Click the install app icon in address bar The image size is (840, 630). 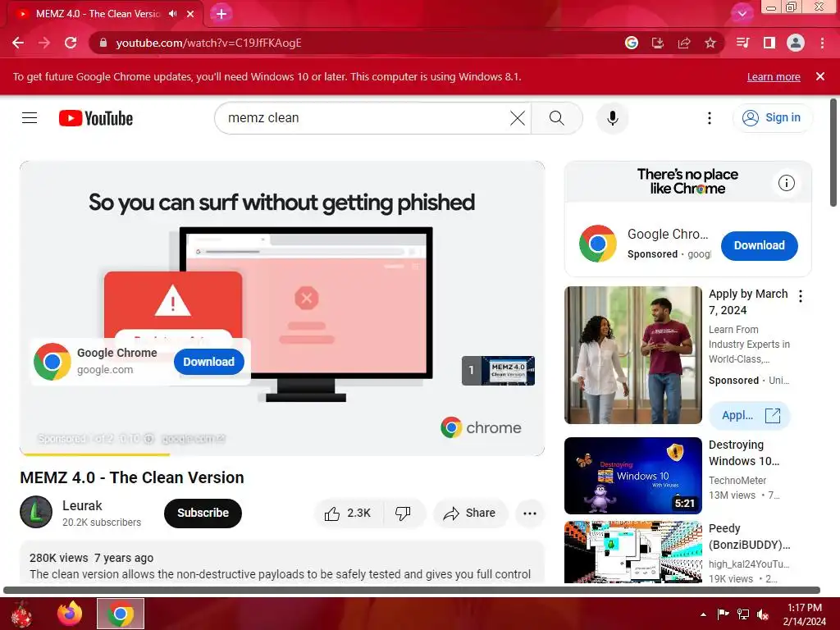[658, 43]
